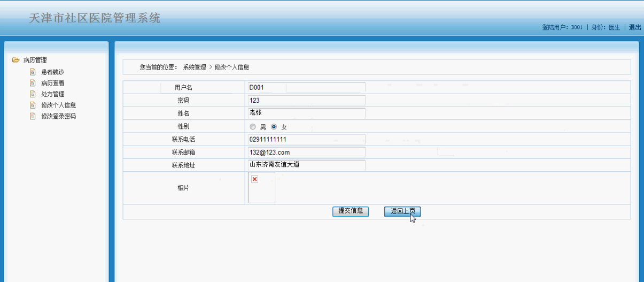This screenshot has width=644, height=282.
Task: Open 修改个人信息 in the sidebar
Action: (x=58, y=105)
